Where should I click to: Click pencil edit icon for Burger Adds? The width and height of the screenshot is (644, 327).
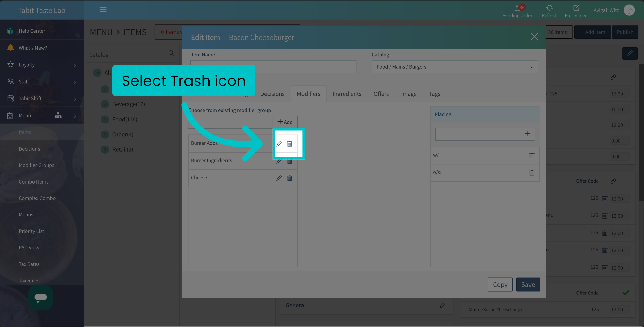tap(279, 144)
